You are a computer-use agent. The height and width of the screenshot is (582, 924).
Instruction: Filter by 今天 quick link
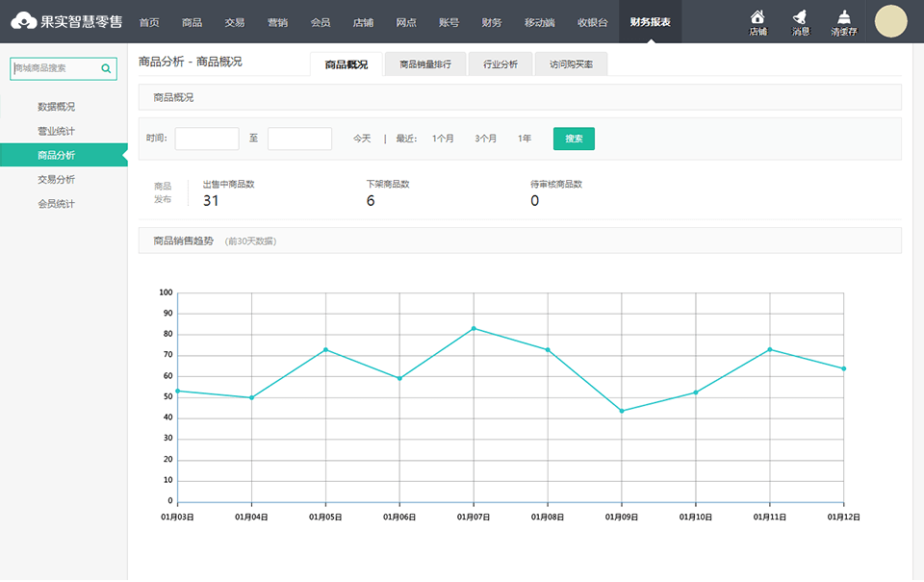pyautogui.click(x=361, y=139)
